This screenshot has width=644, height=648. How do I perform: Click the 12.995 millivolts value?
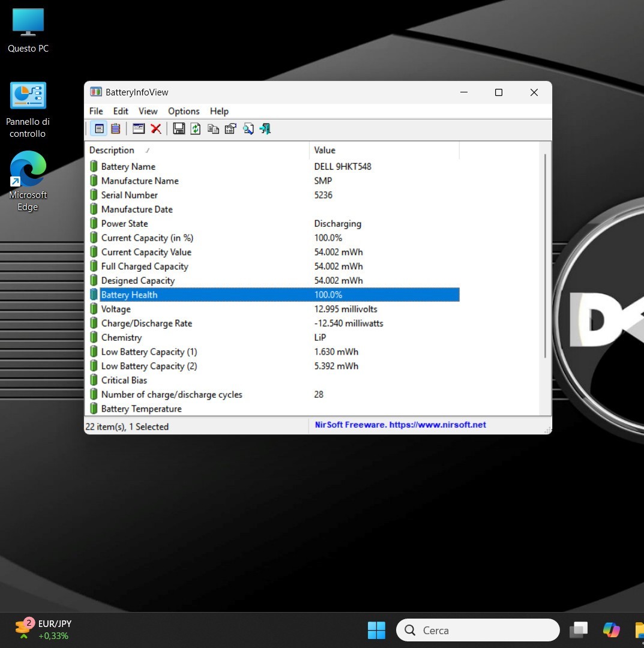click(x=346, y=309)
